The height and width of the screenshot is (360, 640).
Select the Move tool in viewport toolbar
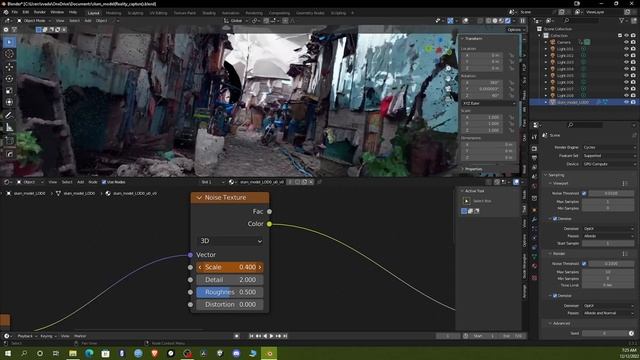point(9,67)
